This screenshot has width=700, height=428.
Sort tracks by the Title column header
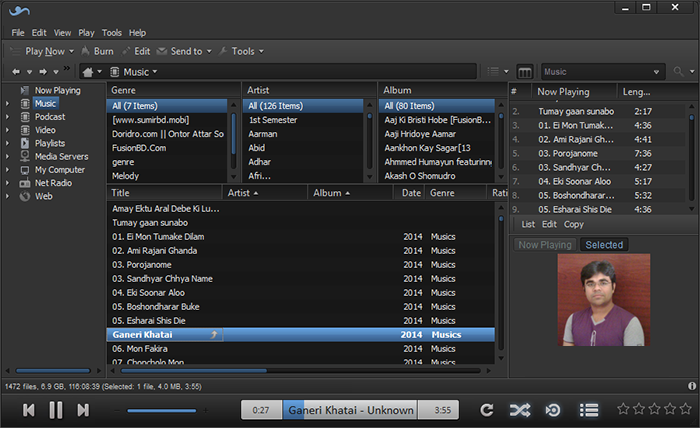(164, 193)
